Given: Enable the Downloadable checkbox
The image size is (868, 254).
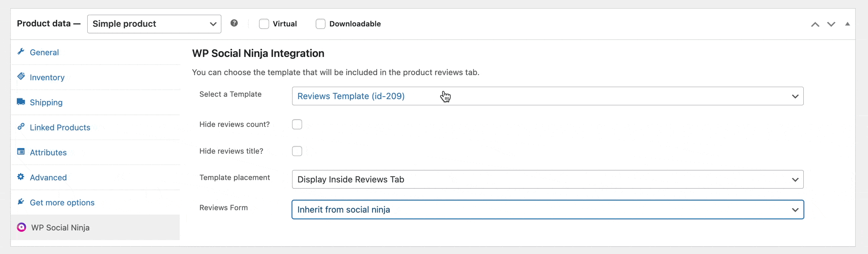Looking at the screenshot, I should 320,24.
